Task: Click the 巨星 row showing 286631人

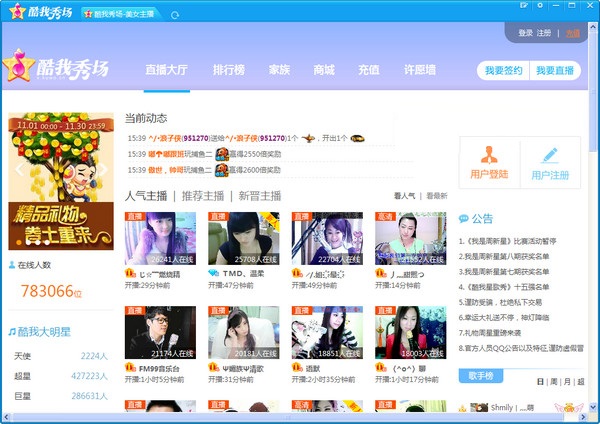Action: [x=61, y=396]
